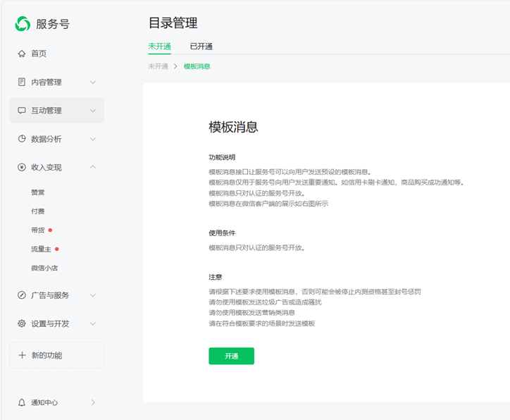Open the 流量主 submenu item

pyautogui.click(x=42, y=249)
